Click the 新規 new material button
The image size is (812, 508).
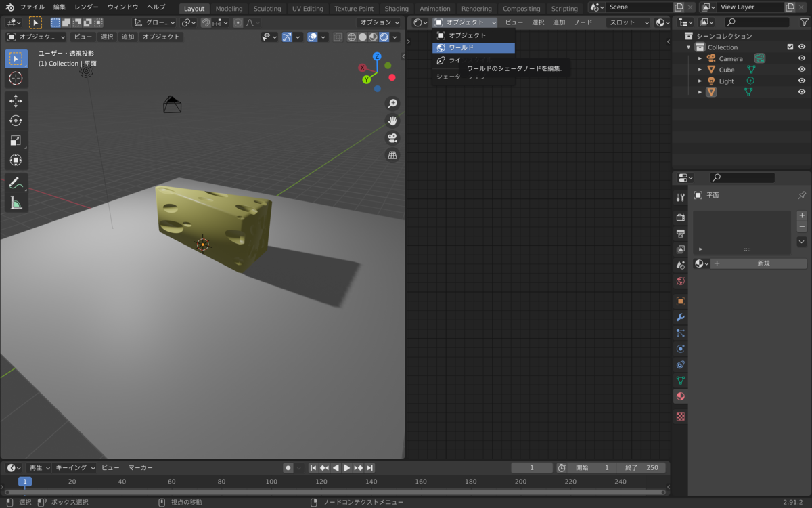pyautogui.click(x=763, y=263)
